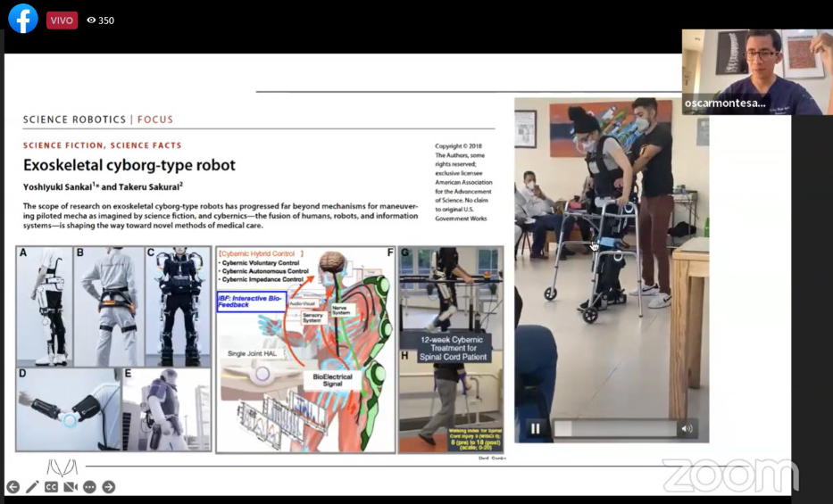Screen dimensions: 833x504
Task: Click figure panel C full-body suit image
Action: [x=178, y=306]
